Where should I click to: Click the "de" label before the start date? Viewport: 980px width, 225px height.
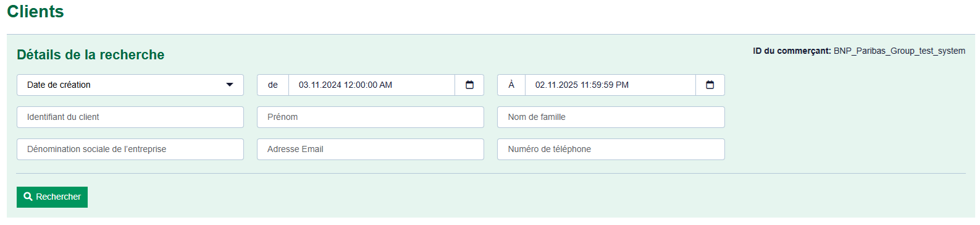(273, 85)
